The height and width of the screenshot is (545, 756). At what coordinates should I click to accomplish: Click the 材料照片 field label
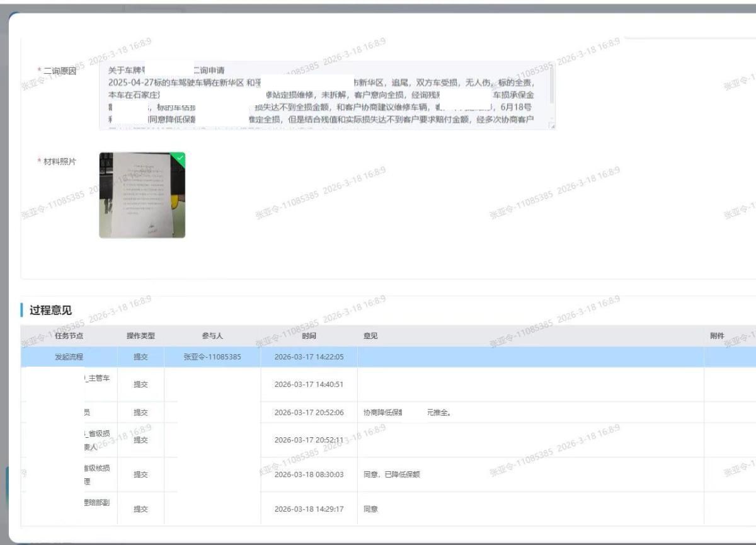click(x=59, y=162)
